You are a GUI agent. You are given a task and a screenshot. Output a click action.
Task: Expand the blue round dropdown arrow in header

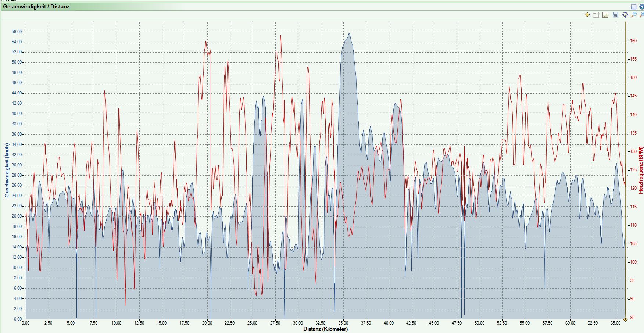642,7
